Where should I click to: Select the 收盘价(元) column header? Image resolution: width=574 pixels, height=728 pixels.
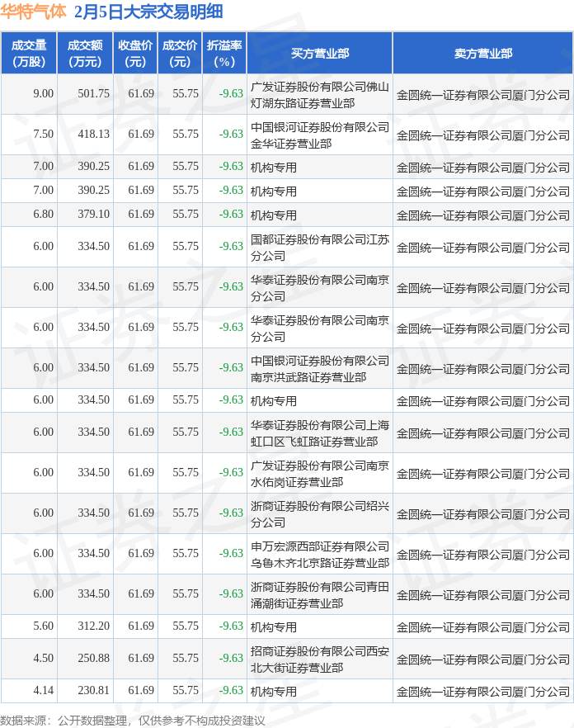pos(135,54)
